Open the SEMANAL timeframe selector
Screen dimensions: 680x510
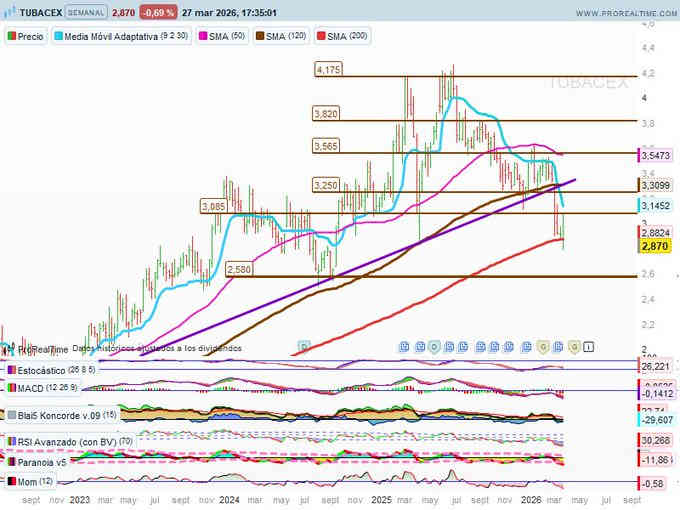pos(88,13)
